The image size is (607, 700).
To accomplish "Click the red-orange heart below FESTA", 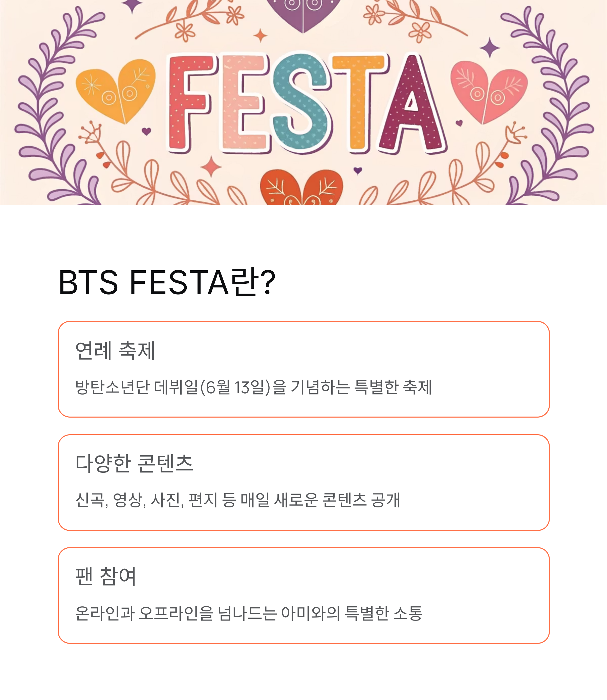I will point(301,188).
